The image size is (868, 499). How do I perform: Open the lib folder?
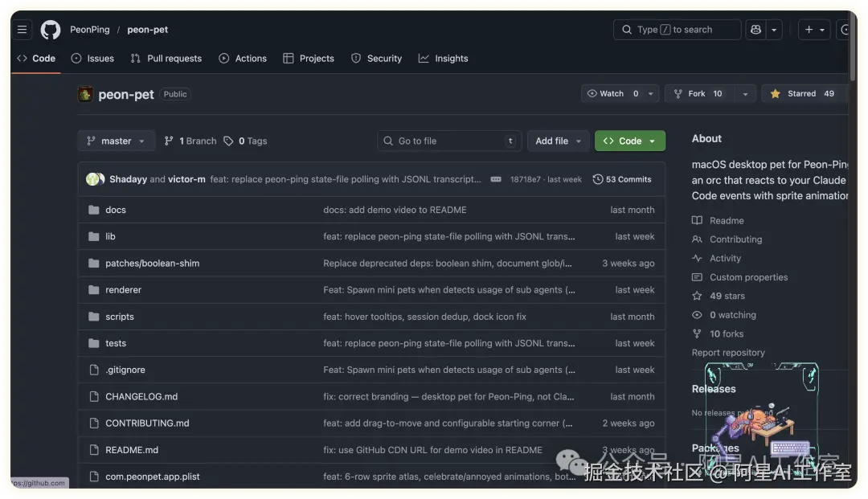(110, 236)
